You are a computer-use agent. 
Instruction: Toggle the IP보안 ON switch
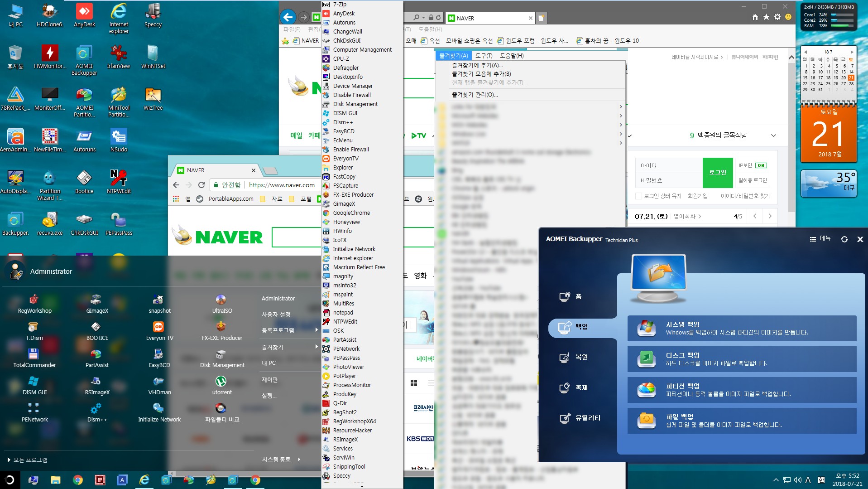click(x=761, y=165)
